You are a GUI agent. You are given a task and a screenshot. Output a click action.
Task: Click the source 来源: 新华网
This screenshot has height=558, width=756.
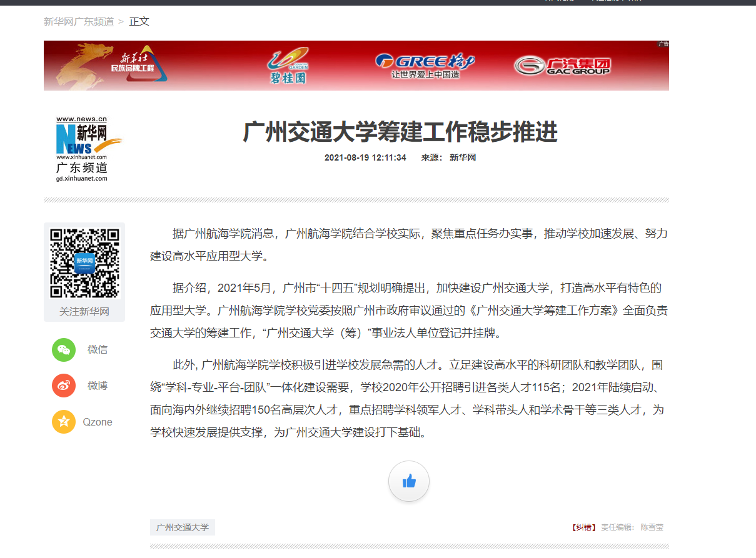(x=448, y=157)
